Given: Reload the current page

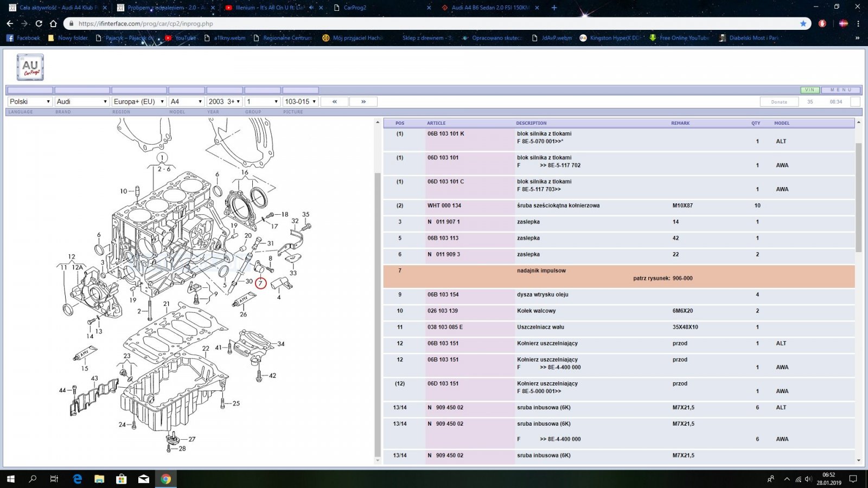Looking at the screenshot, I should (x=39, y=23).
